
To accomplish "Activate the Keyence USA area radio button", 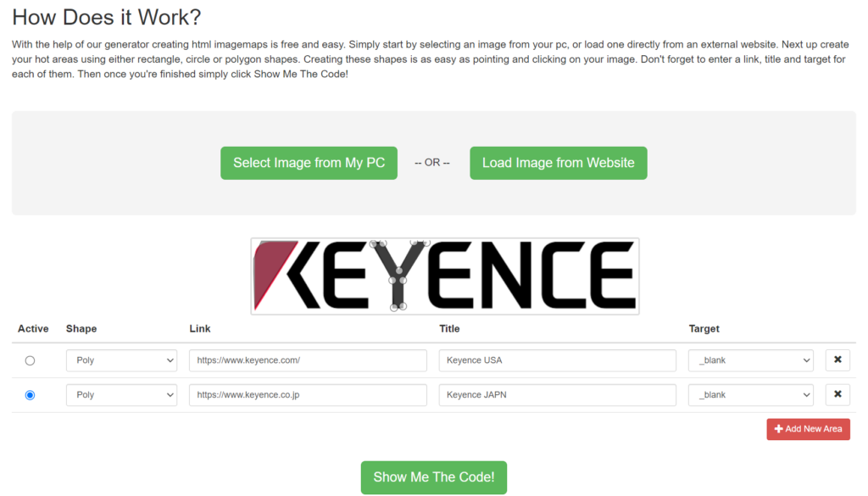I will 31,360.
